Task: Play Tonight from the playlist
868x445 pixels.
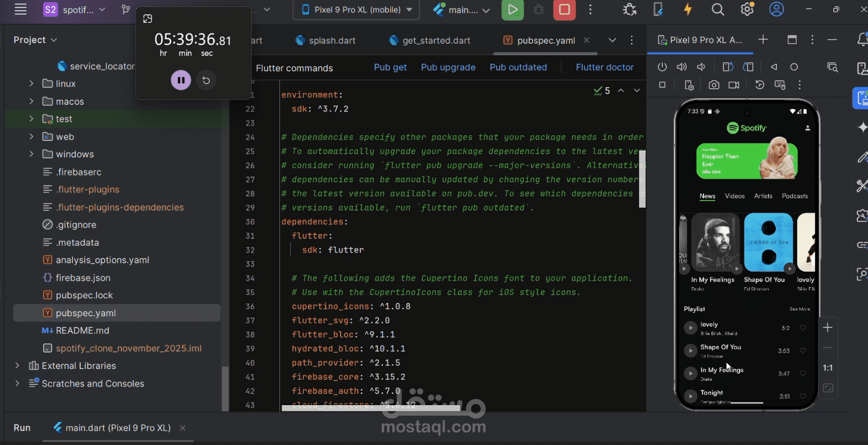Action: click(690, 396)
